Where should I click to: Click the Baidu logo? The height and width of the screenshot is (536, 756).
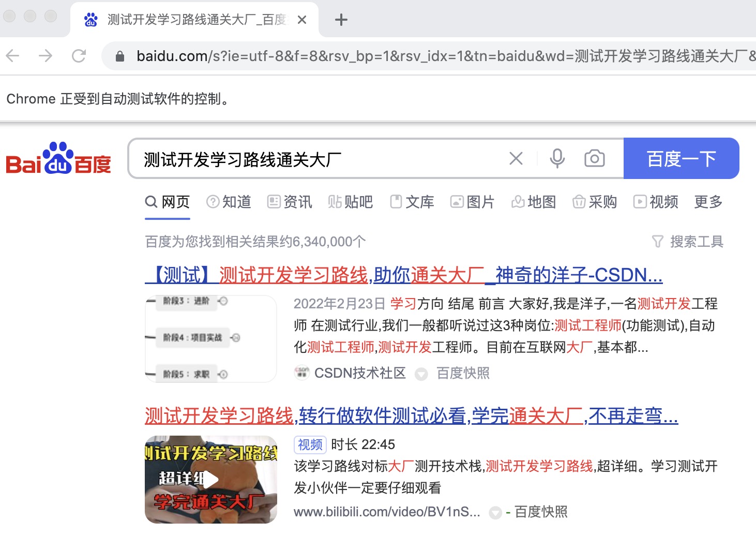[58, 158]
